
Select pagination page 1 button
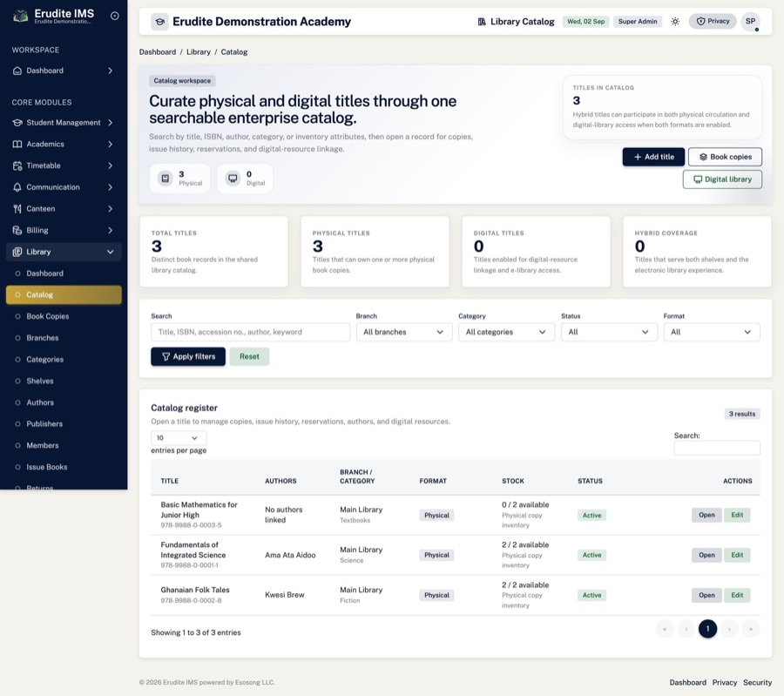point(707,629)
